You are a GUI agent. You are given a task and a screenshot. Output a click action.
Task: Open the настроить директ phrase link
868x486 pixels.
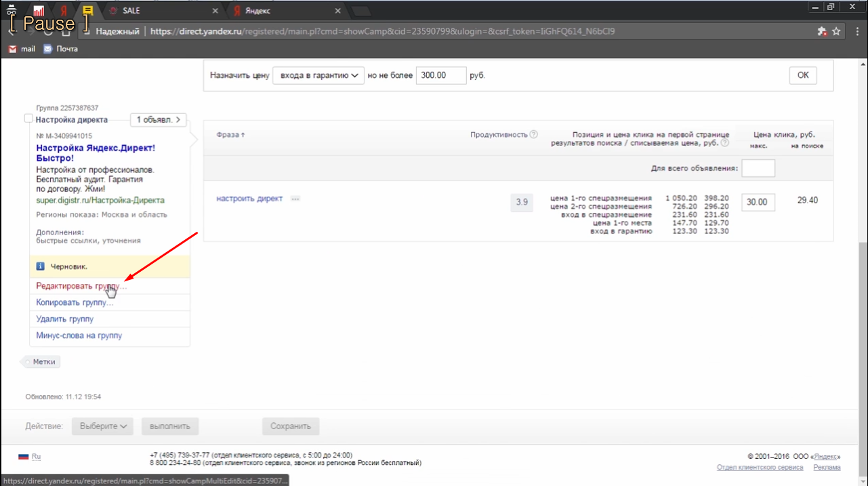click(x=249, y=199)
